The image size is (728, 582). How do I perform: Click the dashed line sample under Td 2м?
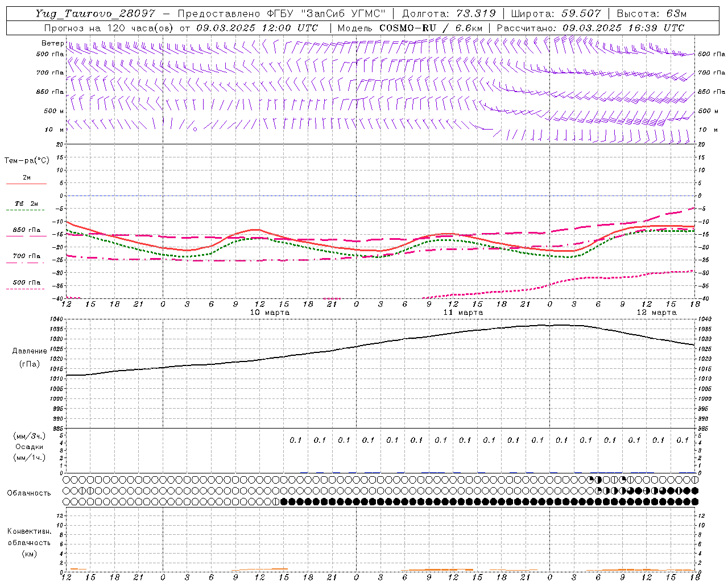[x=26, y=210]
